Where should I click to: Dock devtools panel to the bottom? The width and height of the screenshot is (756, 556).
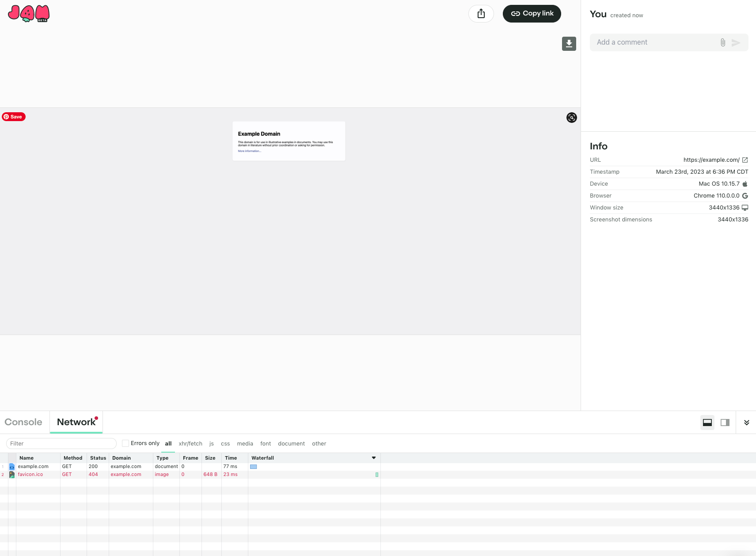coord(707,423)
